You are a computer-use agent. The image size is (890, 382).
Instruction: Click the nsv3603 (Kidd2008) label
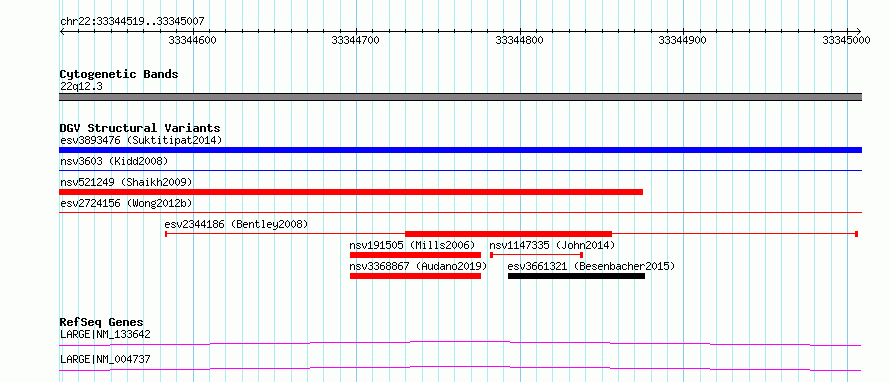(x=114, y=161)
